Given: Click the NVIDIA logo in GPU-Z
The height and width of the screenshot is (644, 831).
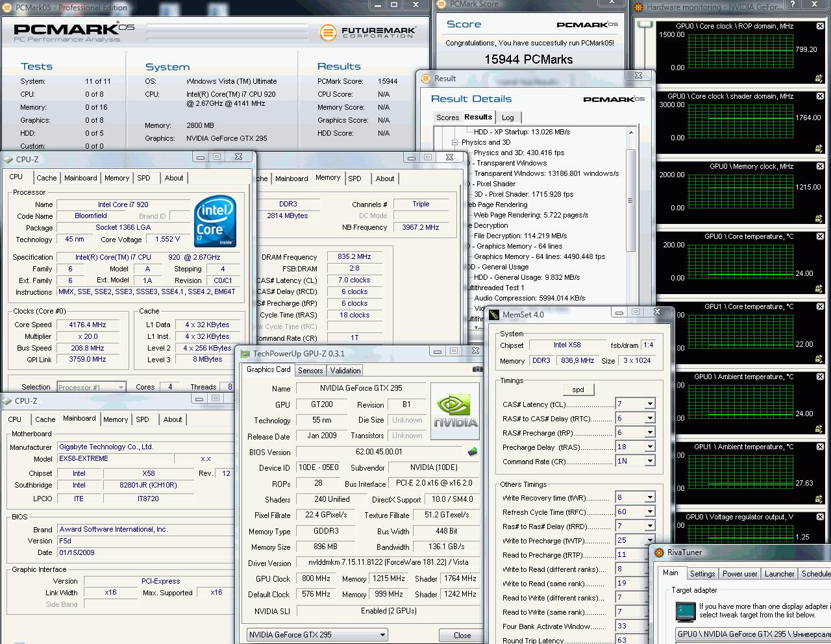Looking at the screenshot, I should tap(456, 412).
